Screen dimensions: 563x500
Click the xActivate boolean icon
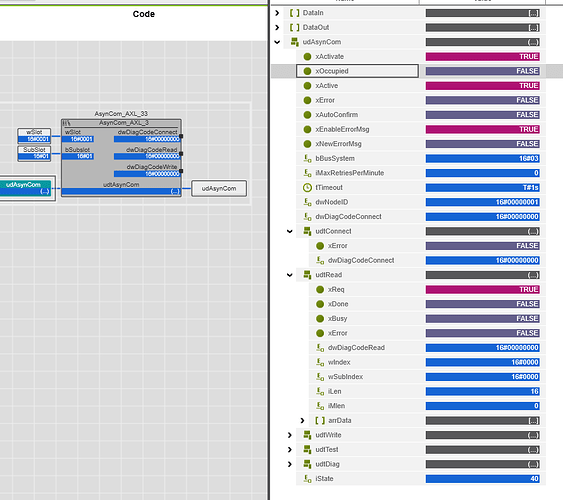tap(307, 57)
